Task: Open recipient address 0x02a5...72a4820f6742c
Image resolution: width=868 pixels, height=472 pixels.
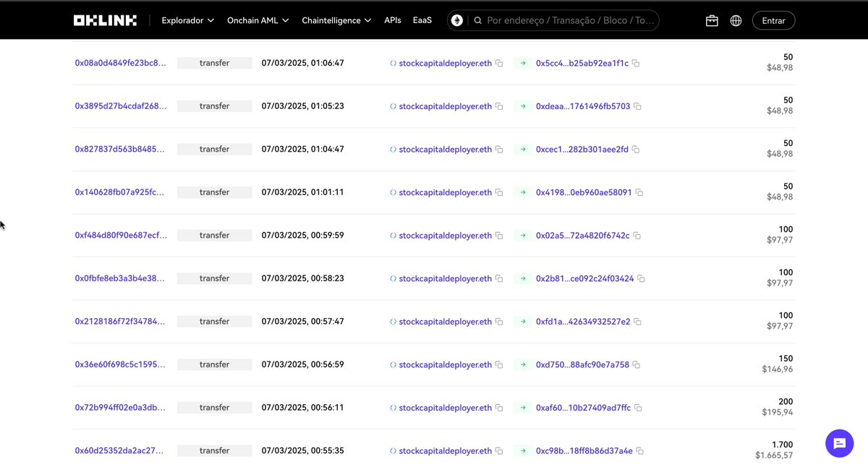Action: tap(583, 235)
